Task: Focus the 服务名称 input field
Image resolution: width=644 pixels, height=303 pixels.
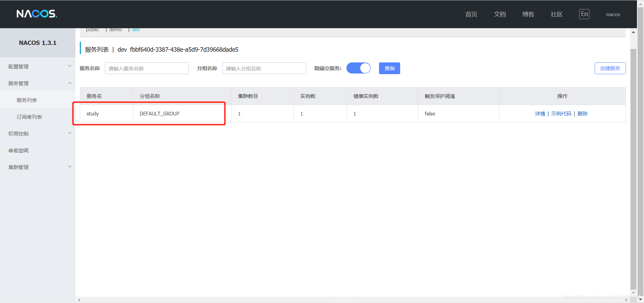Action: 147,68
